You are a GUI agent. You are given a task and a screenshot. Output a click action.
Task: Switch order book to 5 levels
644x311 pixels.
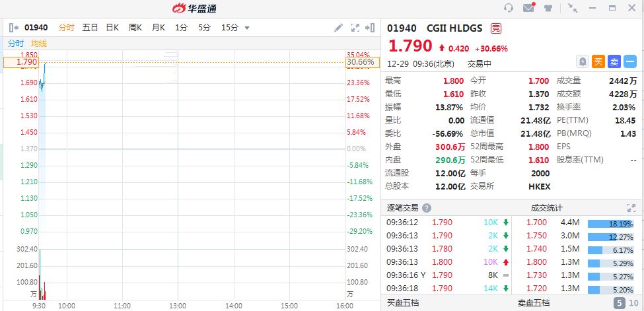620,304
